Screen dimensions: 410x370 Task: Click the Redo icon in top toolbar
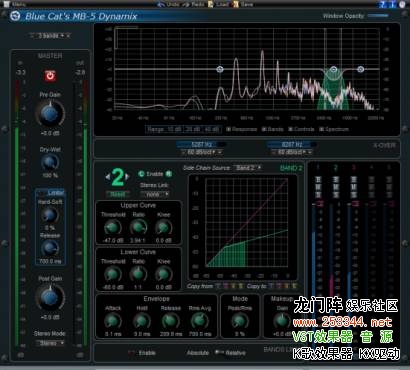186,4
